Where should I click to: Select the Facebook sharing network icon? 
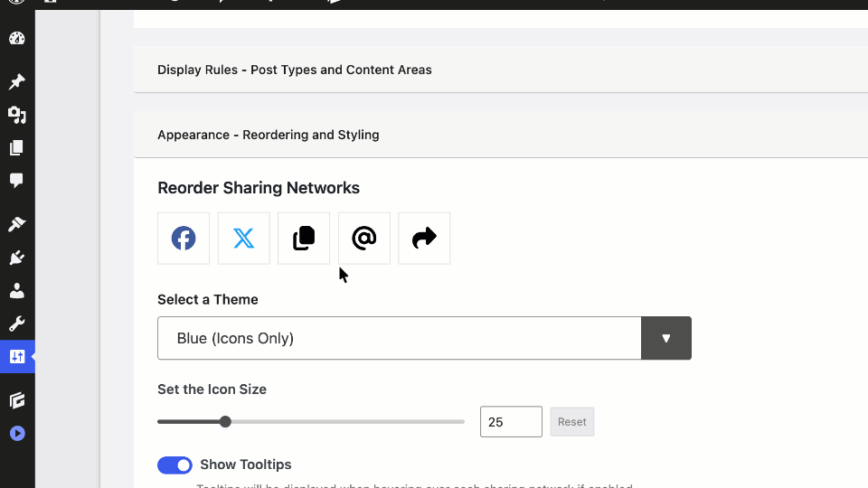tap(184, 239)
